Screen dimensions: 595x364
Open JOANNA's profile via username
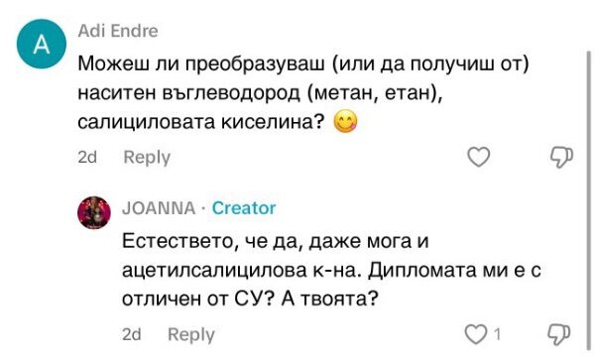[x=159, y=208]
